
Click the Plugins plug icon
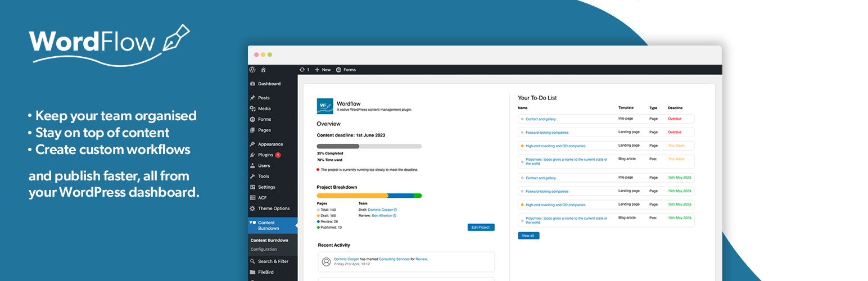[252, 155]
